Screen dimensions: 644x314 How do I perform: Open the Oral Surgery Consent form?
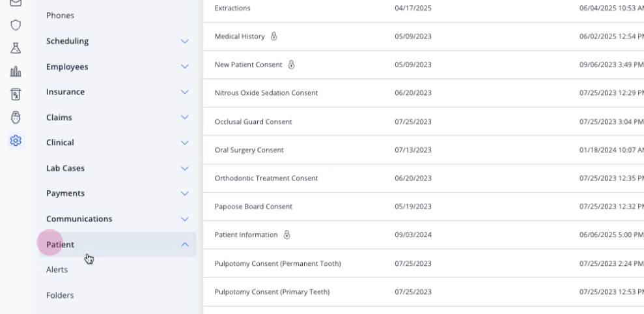(249, 150)
